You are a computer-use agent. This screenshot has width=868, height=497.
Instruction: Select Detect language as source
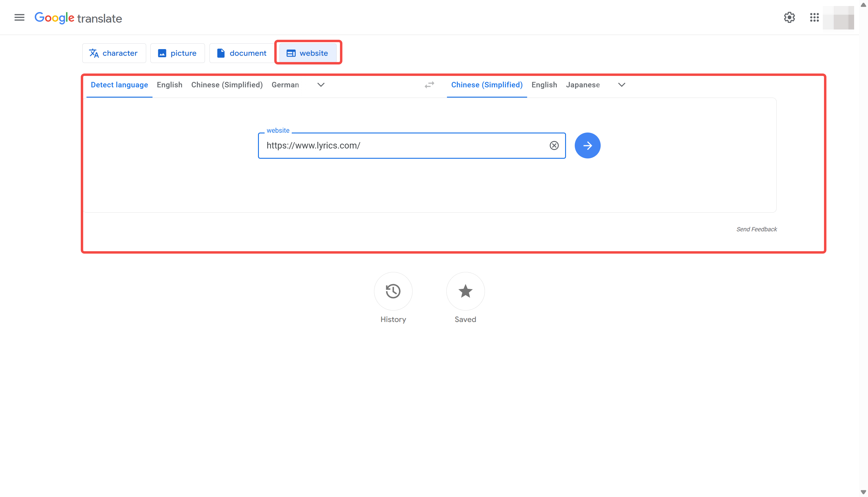119,85
